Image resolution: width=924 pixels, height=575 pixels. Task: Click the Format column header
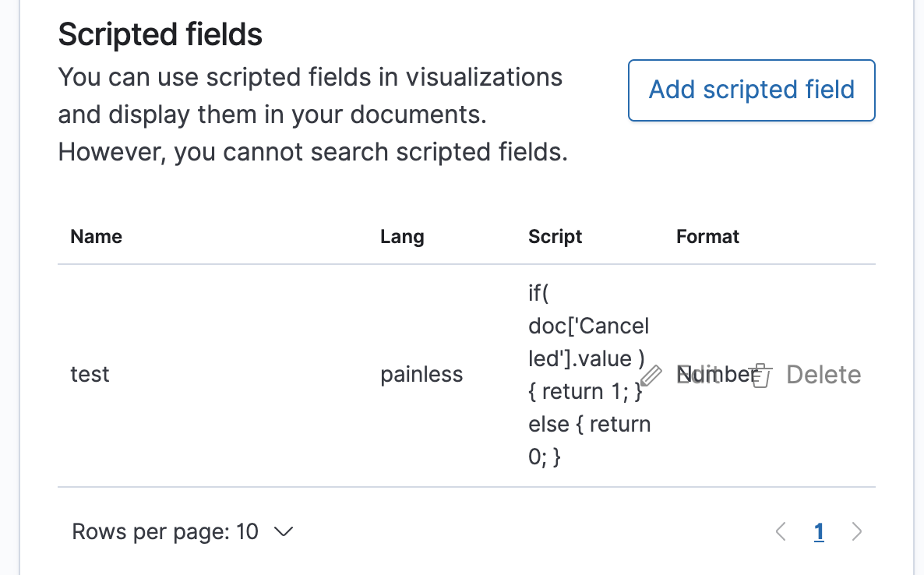coord(707,236)
